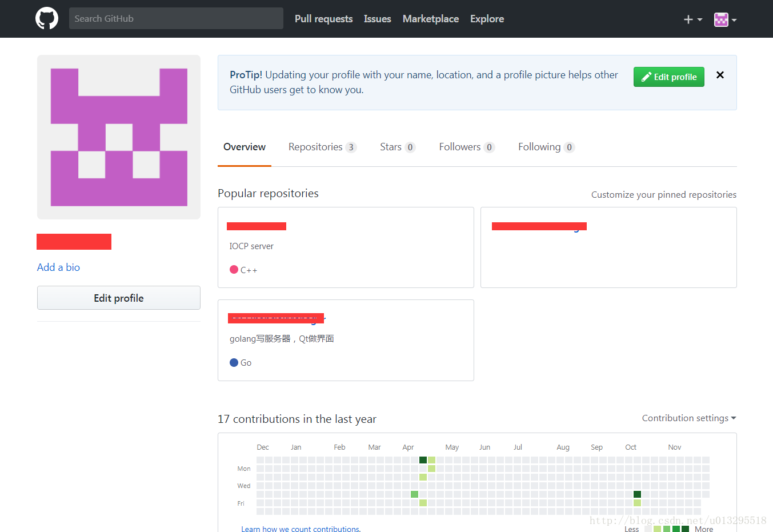Go to Issues in the top navigation
Screen dimensions: 773x532
pos(377,19)
